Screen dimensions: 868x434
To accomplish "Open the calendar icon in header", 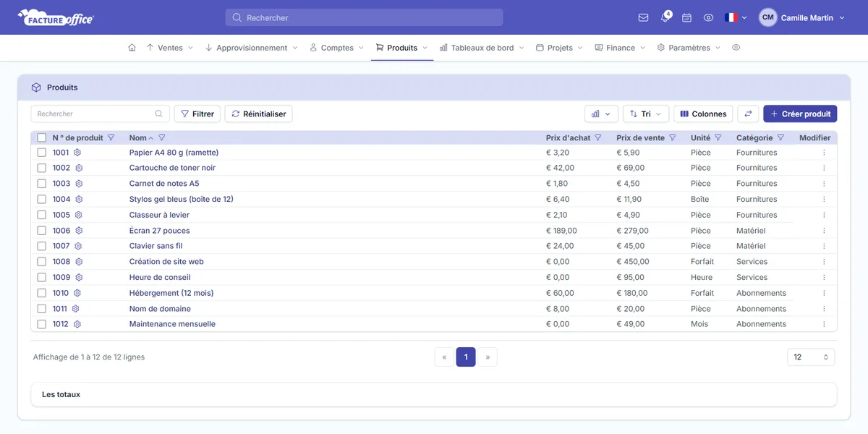I will [687, 17].
